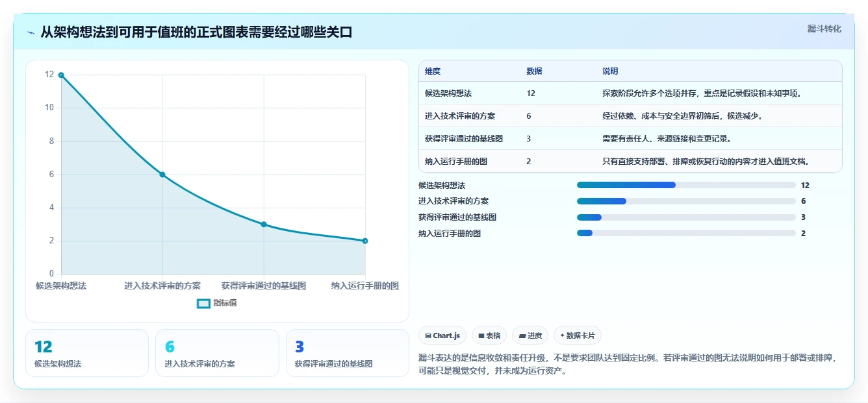
Task: Click description starting 探索阶段允许多个选项并存
Action: (x=702, y=93)
